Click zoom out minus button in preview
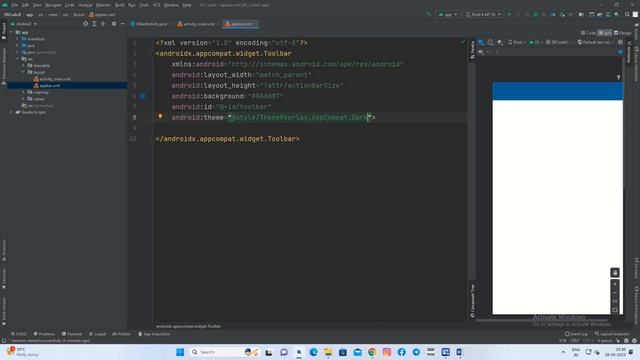This screenshot has height=360, width=640. tap(615, 293)
